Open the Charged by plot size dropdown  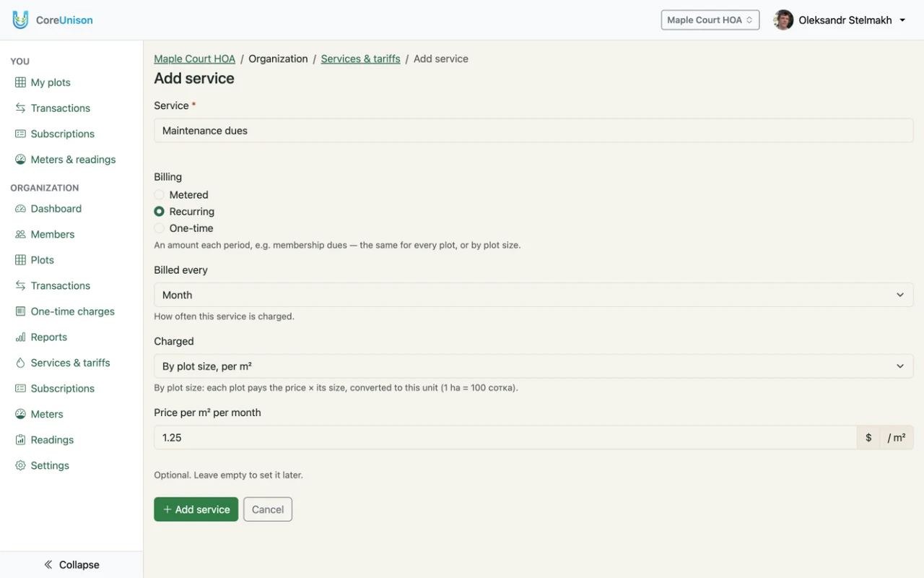533,366
